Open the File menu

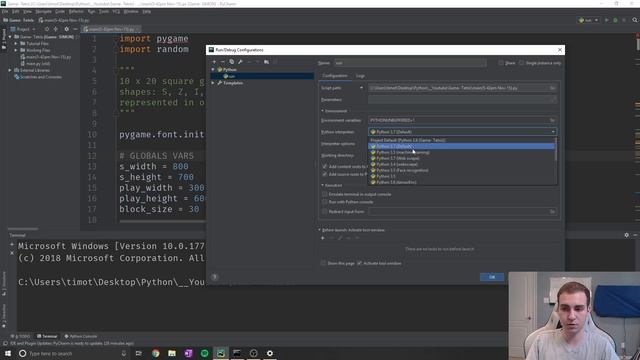point(5,11)
